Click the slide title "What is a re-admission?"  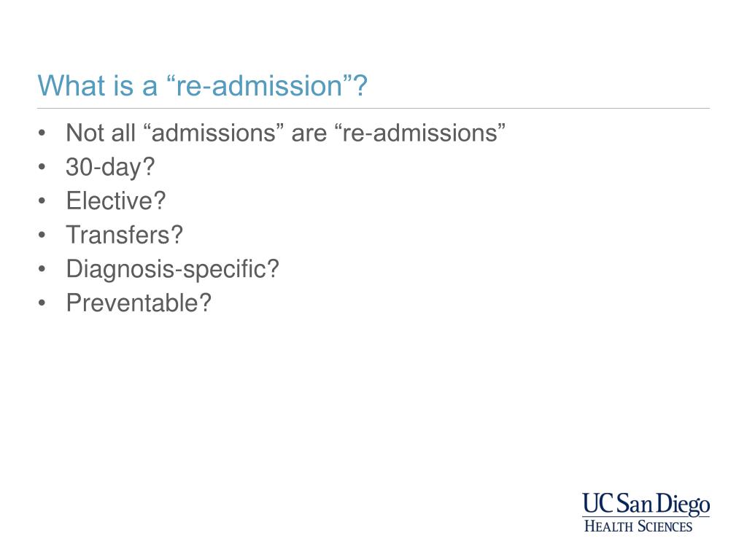pos(203,86)
